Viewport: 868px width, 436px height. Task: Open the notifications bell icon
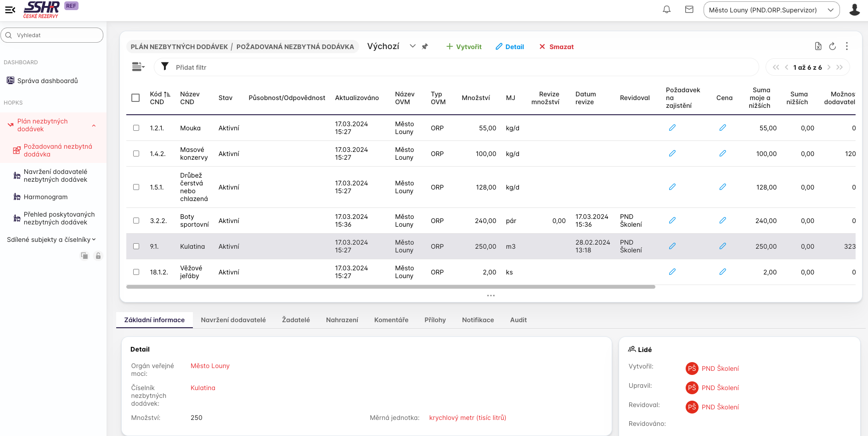point(666,10)
